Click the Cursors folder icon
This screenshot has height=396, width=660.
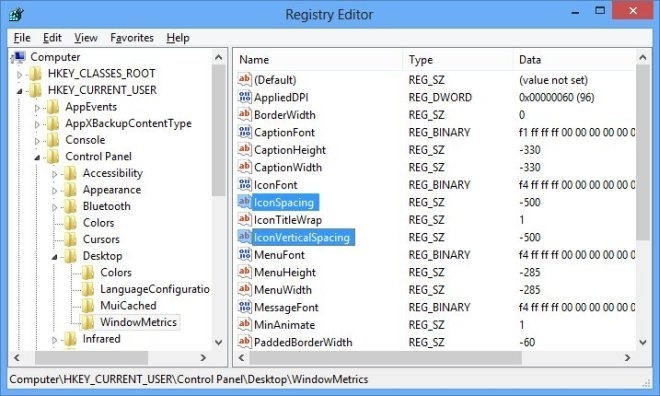coord(70,239)
